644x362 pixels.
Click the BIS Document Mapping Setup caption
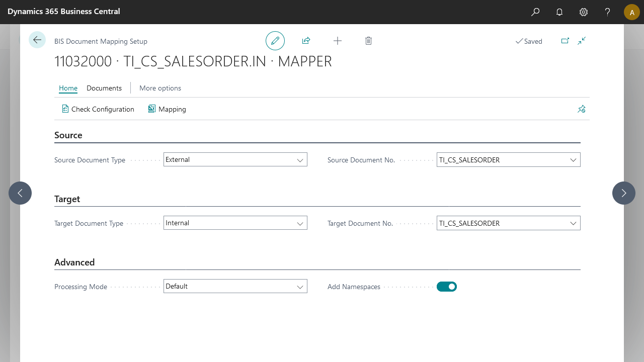coord(101,41)
